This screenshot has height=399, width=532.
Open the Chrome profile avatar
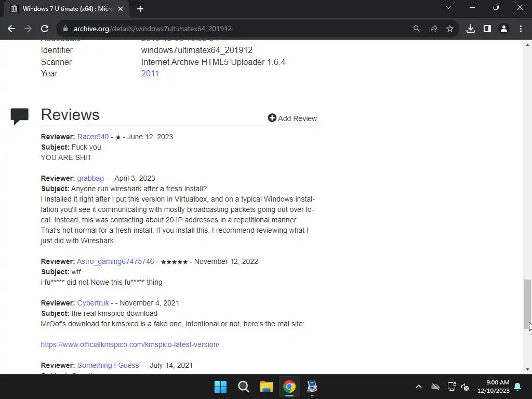[x=504, y=29]
